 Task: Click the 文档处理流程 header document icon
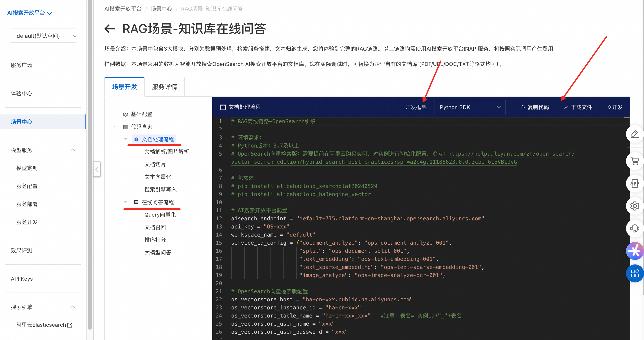[x=223, y=107]
